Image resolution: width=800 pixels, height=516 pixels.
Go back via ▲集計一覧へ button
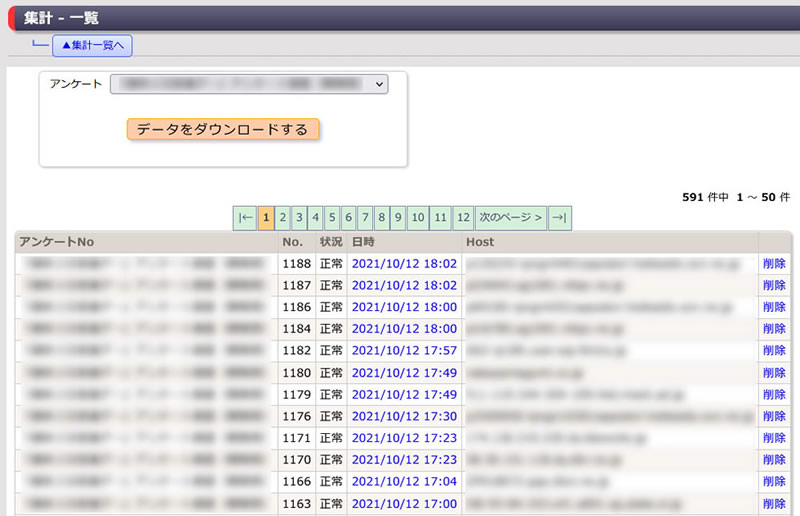[92, 45]
